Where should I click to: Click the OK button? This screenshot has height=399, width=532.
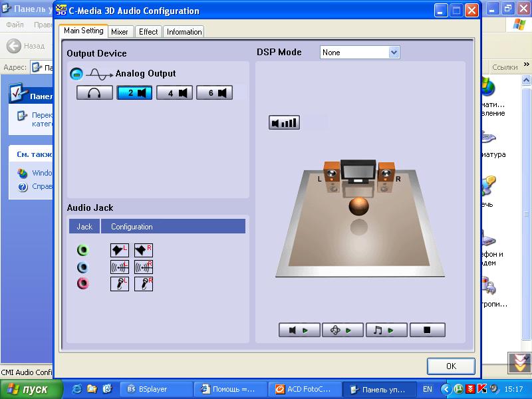[x=451, y=366]
